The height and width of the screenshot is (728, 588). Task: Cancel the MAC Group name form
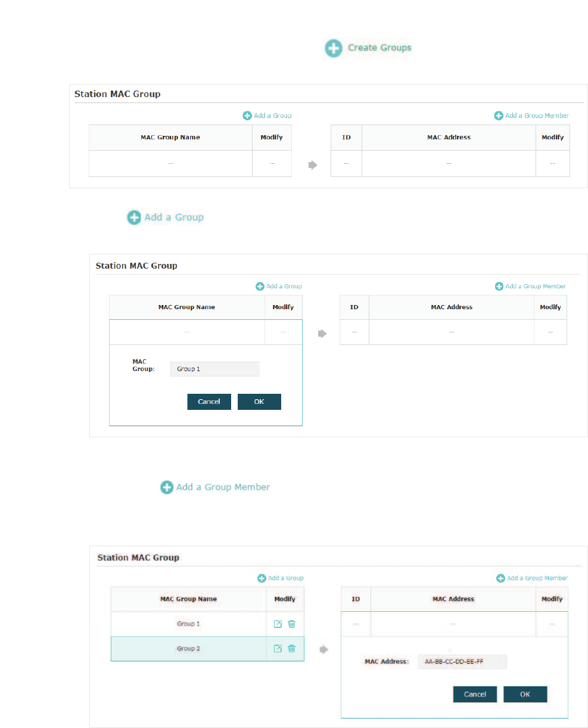point(209,402)
